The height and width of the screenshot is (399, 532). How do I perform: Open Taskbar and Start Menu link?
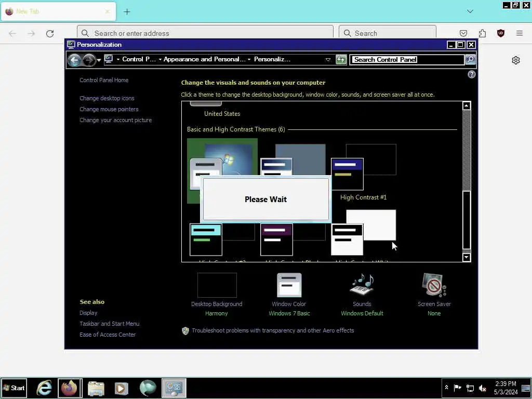[109, 324]
